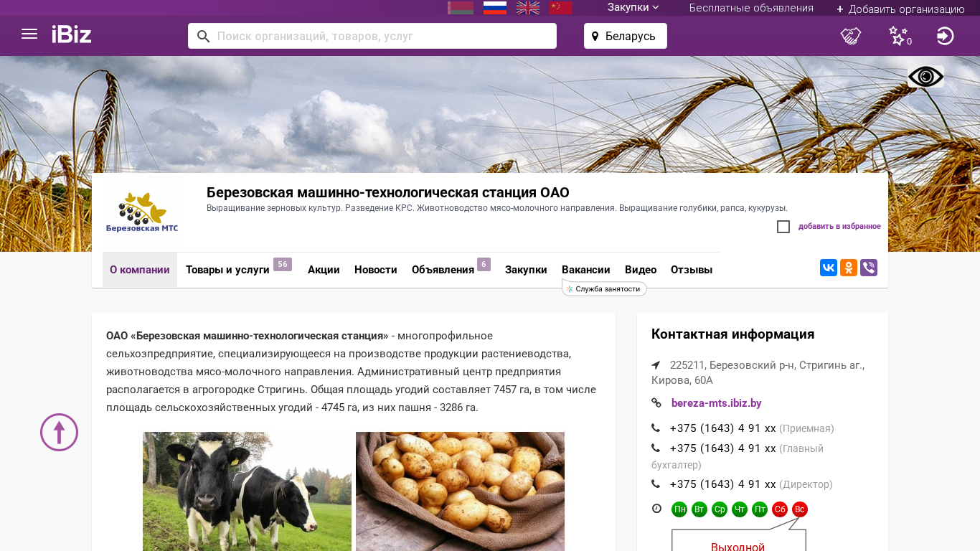Open Бесплатные объявления link
The width and height of the screenshot is (980, 551).
pyautogui.click(x=751, y=8)
